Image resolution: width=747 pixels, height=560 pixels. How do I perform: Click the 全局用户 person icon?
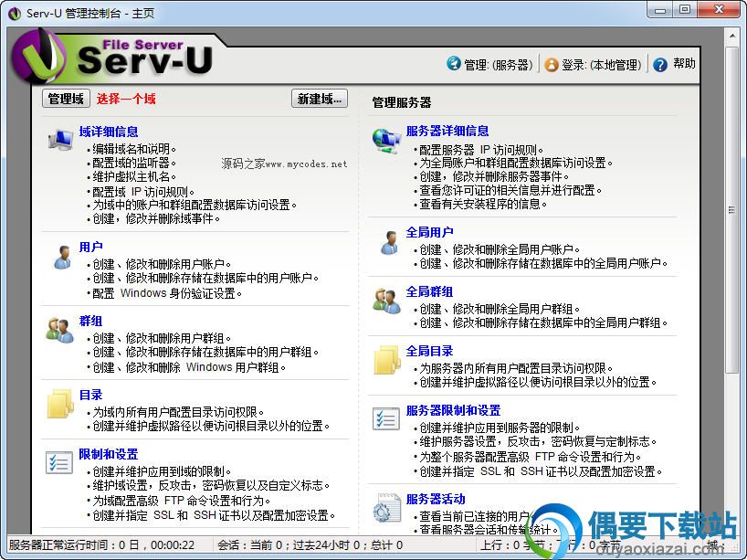tap(390, 243)
